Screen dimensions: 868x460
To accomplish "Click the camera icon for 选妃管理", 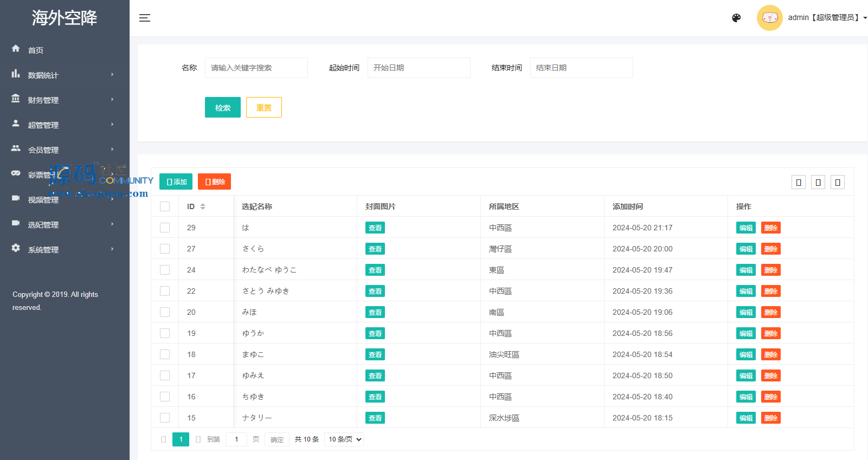I will point(16,223).
